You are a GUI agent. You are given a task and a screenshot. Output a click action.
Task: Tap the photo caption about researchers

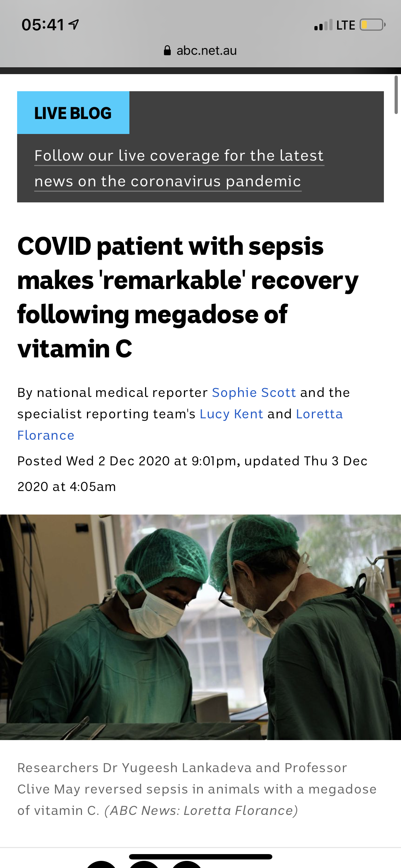[x=197, y=789]
